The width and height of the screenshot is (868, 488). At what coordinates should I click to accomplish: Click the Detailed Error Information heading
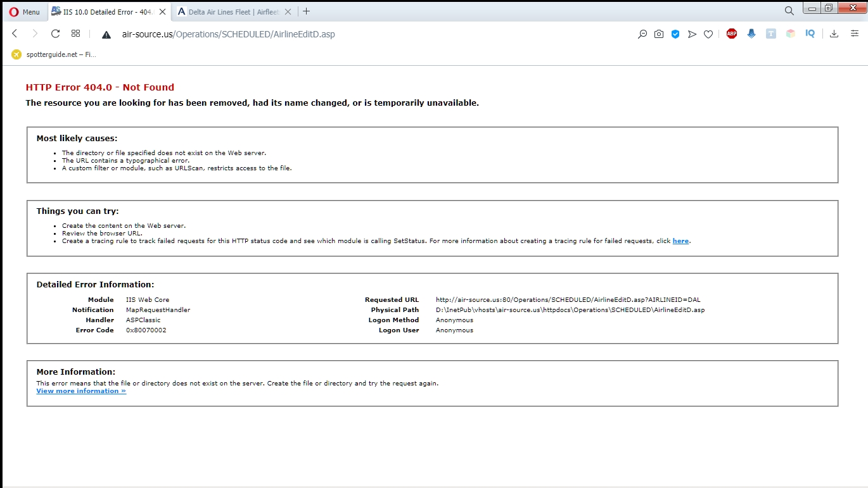click(x=95, y=285)
